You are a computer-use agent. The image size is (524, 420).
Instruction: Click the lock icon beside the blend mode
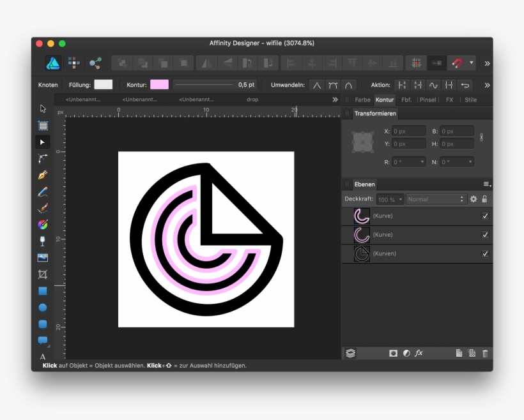484,199
